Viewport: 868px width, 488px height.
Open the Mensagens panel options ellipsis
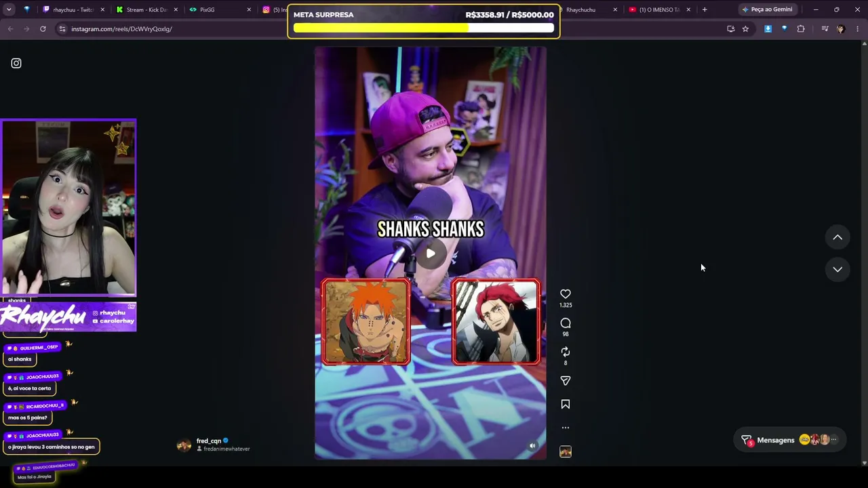pos(834,440)
